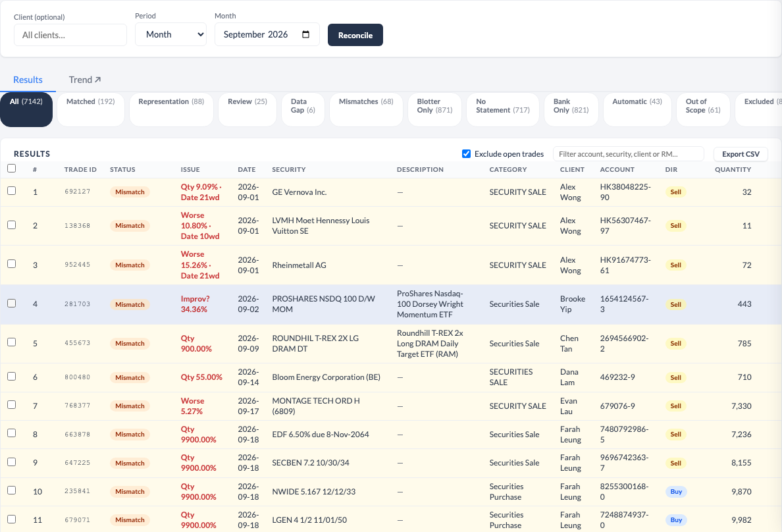Click security Rheinmetall AG
The width and height of the screenshot is (782, 532).
(x=299, y=265)
